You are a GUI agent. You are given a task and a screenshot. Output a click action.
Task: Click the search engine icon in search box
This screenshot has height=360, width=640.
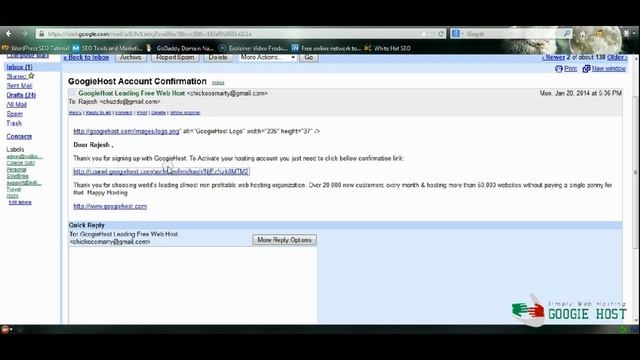(456, 34)
